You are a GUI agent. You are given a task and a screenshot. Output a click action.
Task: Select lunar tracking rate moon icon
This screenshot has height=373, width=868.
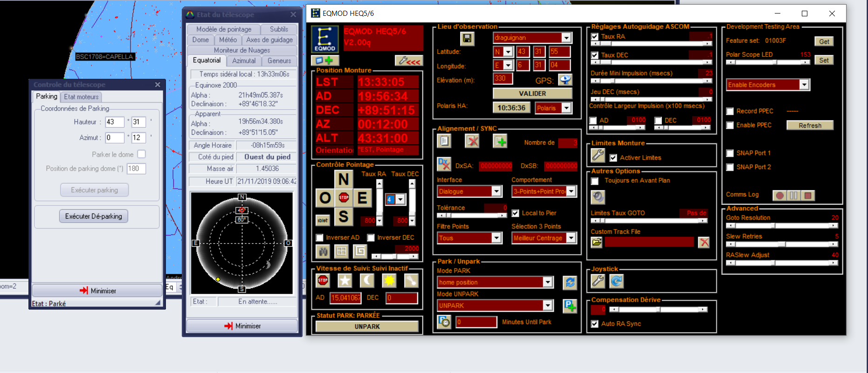[x=367, y=280]
